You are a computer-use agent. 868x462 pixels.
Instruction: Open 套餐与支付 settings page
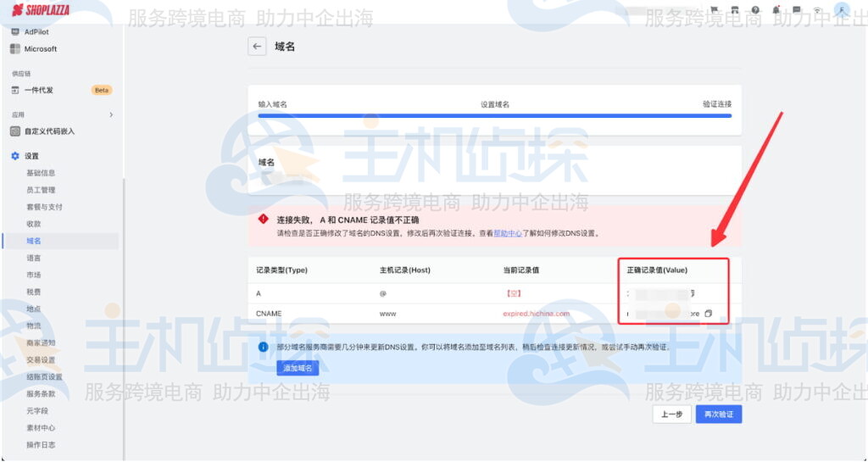(x=44, y=207)
